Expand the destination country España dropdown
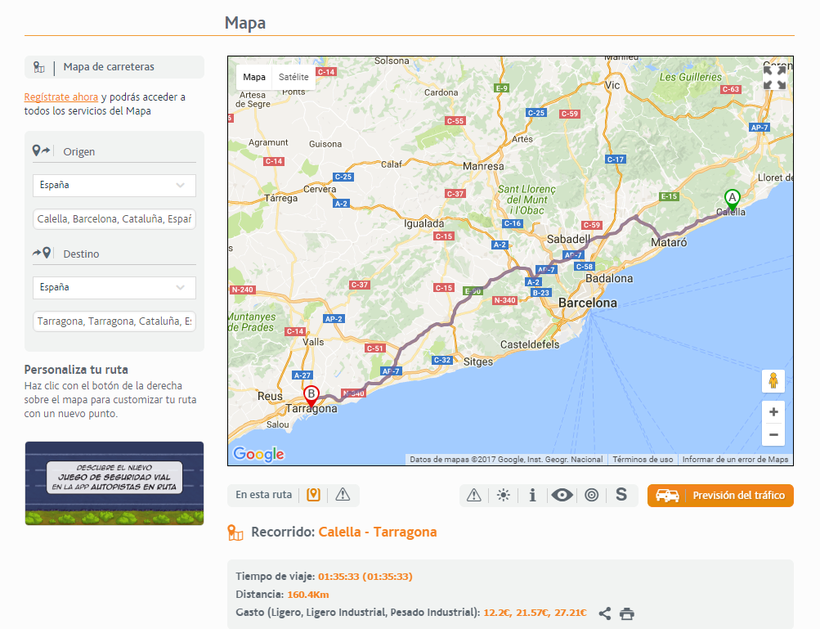 pos(113,287)
